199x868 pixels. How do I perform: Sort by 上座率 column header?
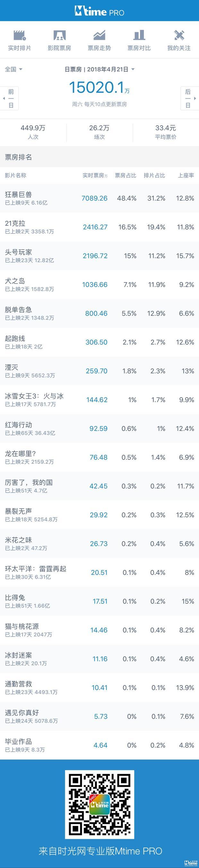coord(186,175)
